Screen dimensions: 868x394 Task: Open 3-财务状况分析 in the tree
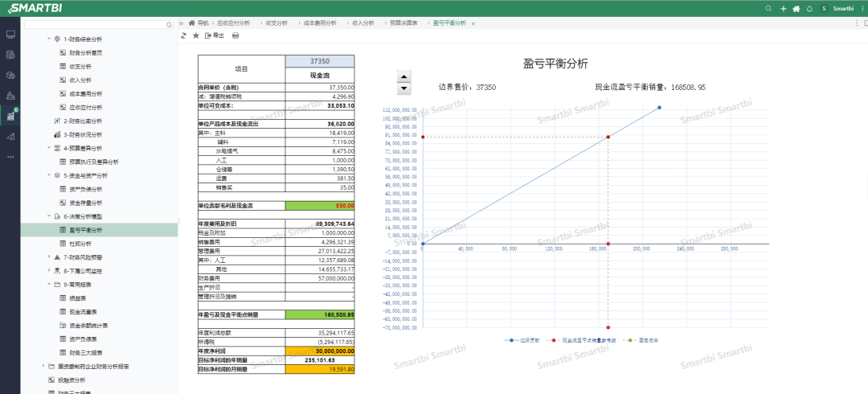83,134
